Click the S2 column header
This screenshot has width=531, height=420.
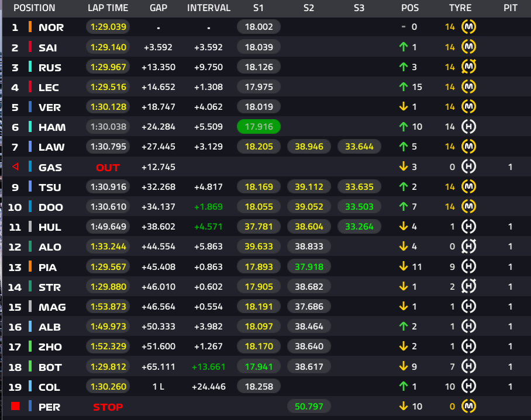(x=309, y=8)
